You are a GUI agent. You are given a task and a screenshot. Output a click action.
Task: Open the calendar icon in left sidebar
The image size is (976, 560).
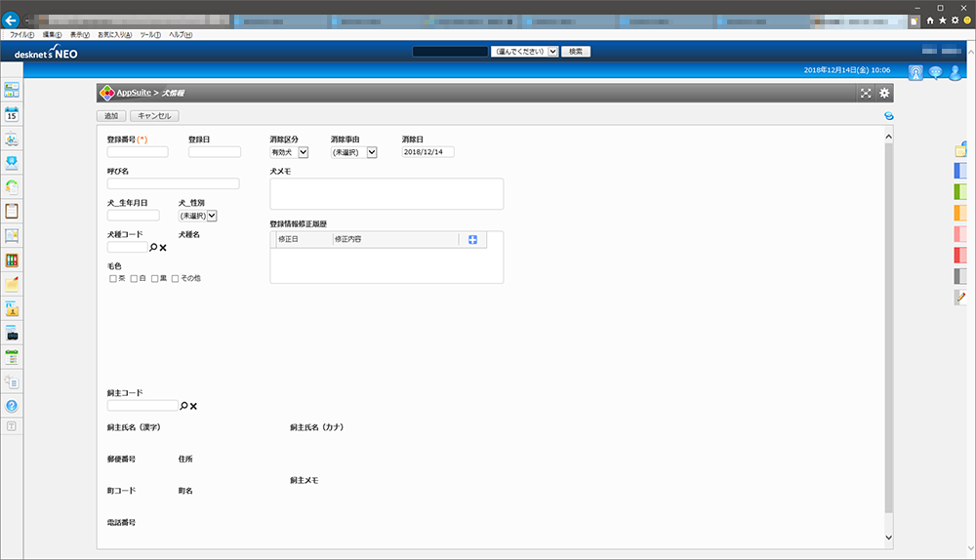(13, 114)
